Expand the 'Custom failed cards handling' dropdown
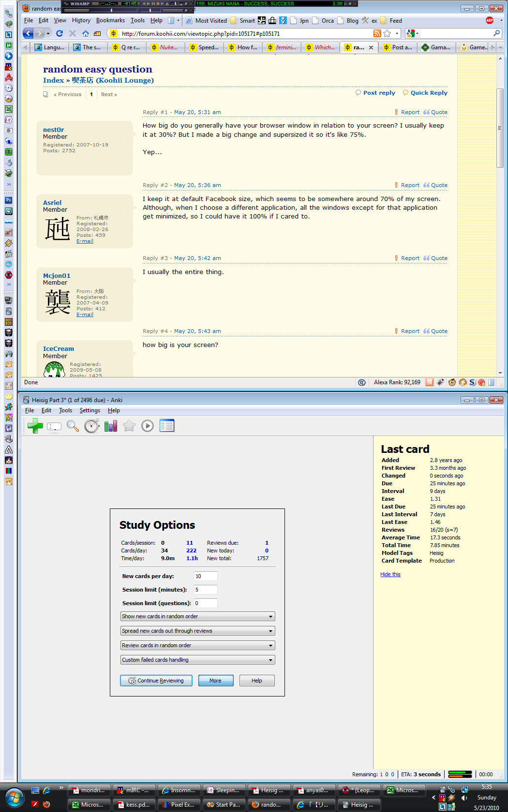The height and width of the screenshot is (812, 508). (197, 660)
